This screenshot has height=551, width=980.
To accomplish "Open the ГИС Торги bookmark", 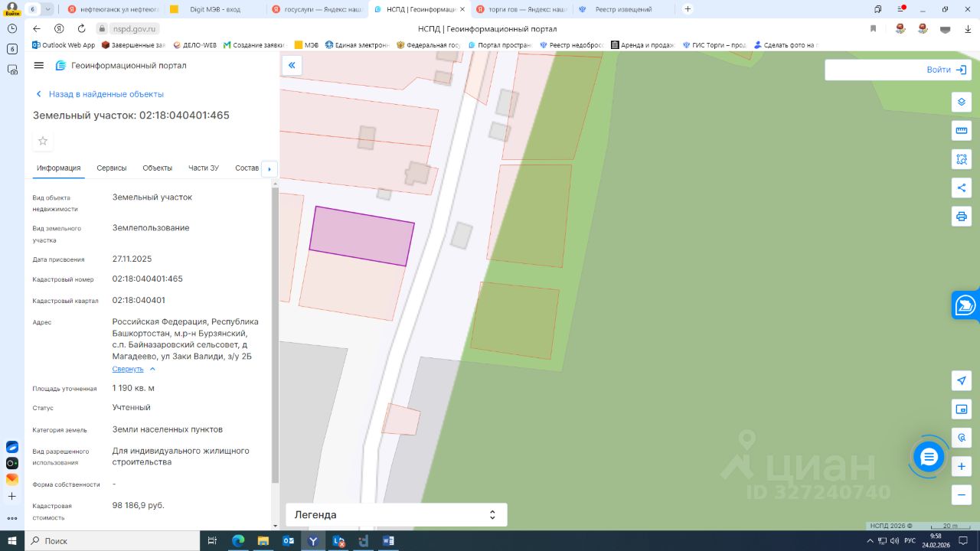I will [714, 45].
